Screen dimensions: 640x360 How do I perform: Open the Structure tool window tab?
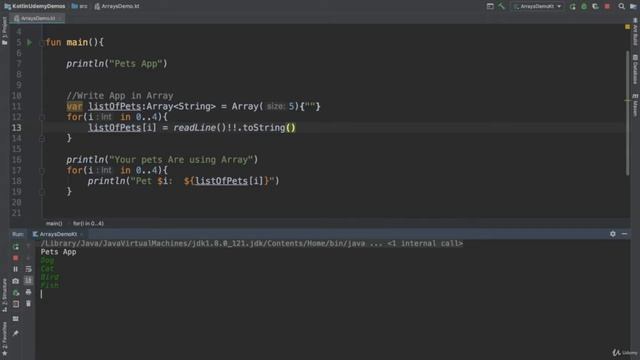click(x=4, y=296)
